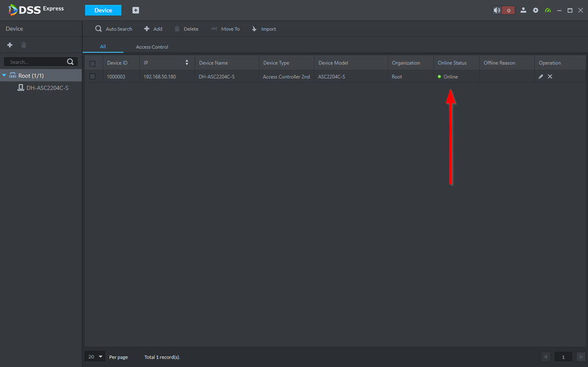Click the sidebar trash delete icon
588x367 pixels.
24,45
